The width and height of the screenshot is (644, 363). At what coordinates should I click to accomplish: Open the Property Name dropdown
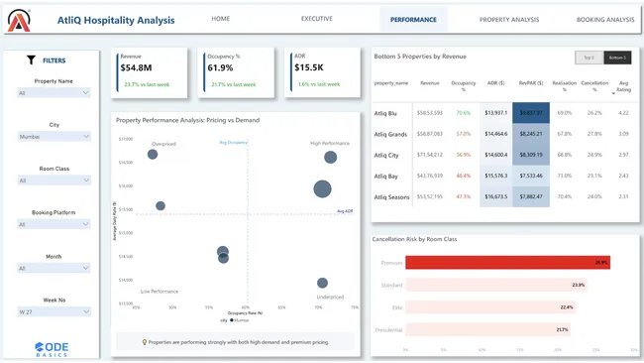tap(54, 93)
